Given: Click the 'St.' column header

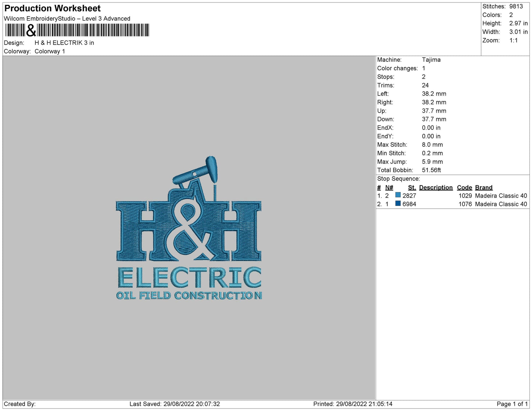Looking at the screenshot, I should pyautogui.click(x=412, y=187).
